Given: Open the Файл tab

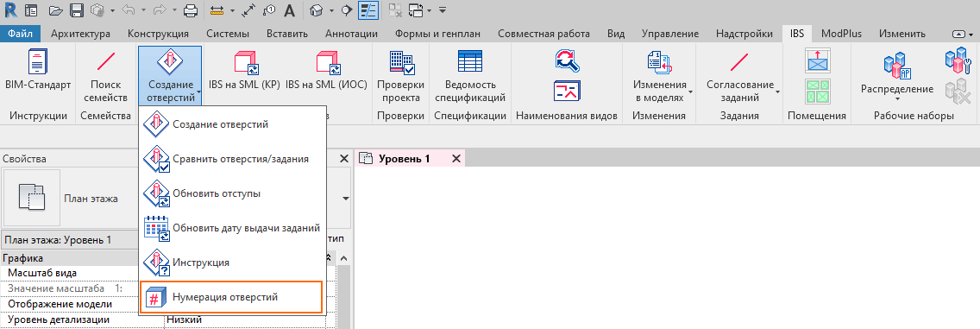Looking at the screenshot, I should tap(20, 34).
